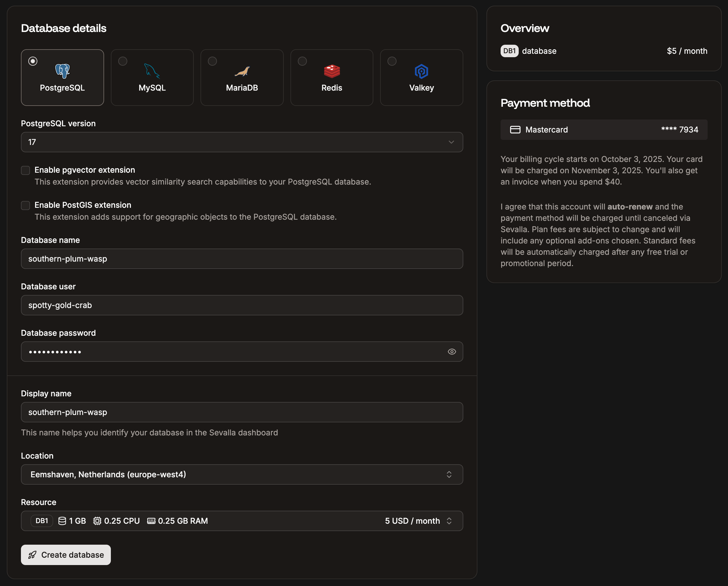
Task: Reveal the database password
Action: pyautogui.click(x=452, y=352)
